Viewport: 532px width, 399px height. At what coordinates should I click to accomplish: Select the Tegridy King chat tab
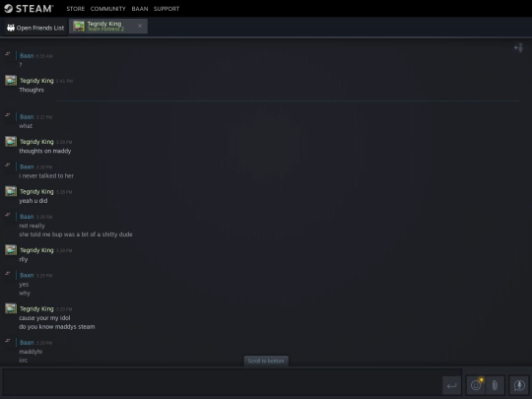[108, 27]
